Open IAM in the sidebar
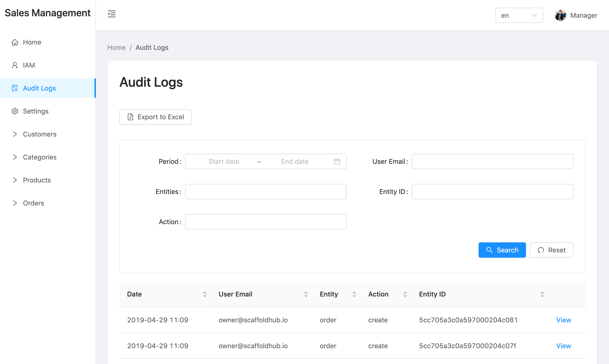This screenshot has height=364, width=609. click(x=29, y=65)
